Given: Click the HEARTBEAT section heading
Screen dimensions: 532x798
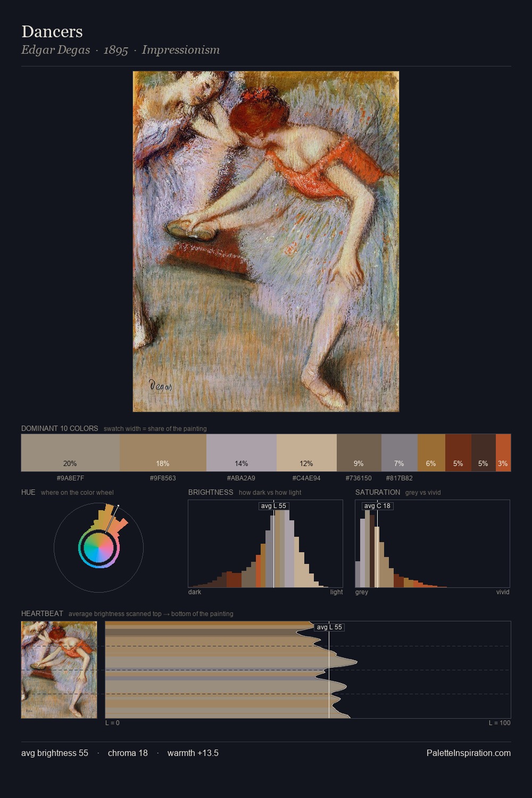Looking at the screenshot, I should [42, 613].
